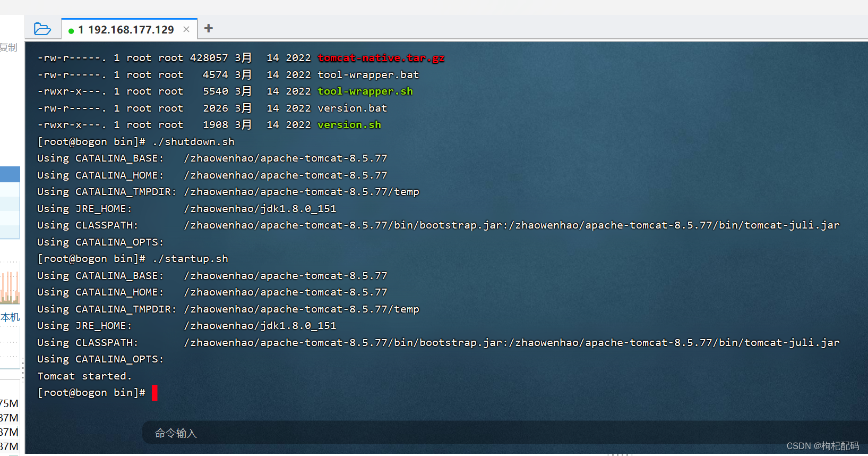
Task: Click the ./shutdown.sh command line
Action: [x=136, y=142]
